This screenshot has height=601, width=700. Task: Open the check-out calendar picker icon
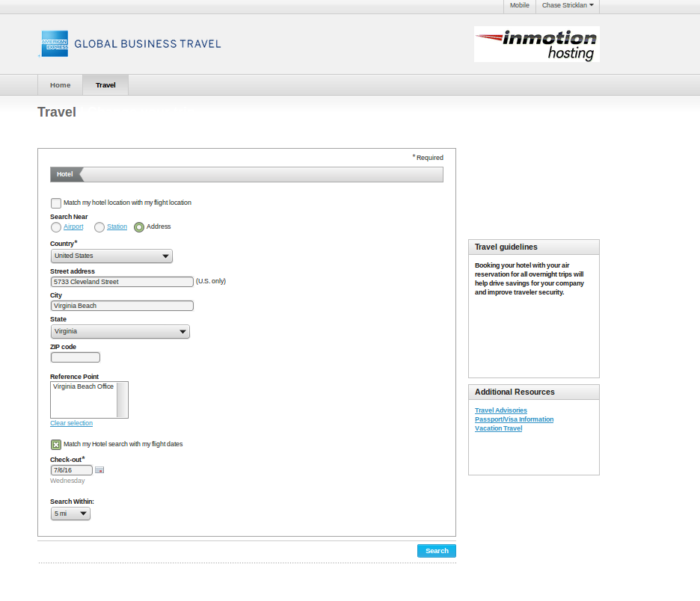[99, 470]
